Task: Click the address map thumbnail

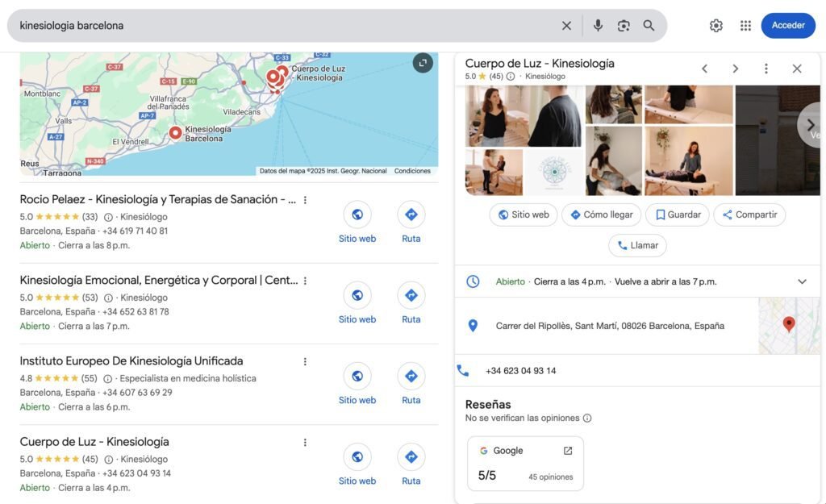Action: [789, 326]
